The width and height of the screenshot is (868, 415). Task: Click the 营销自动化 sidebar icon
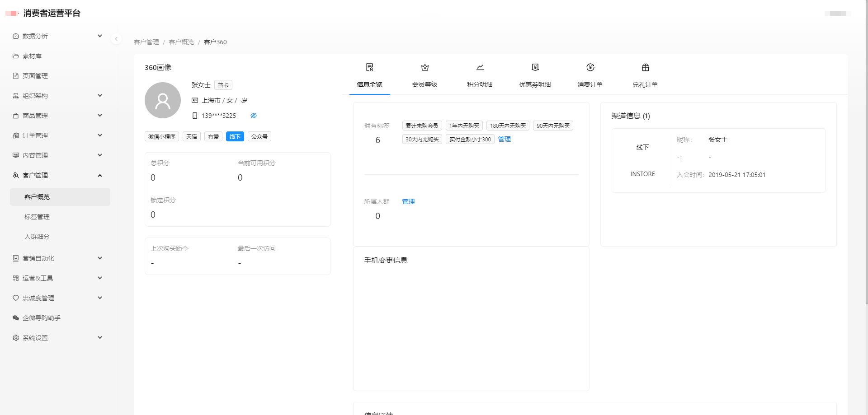(x=16, y=258)
